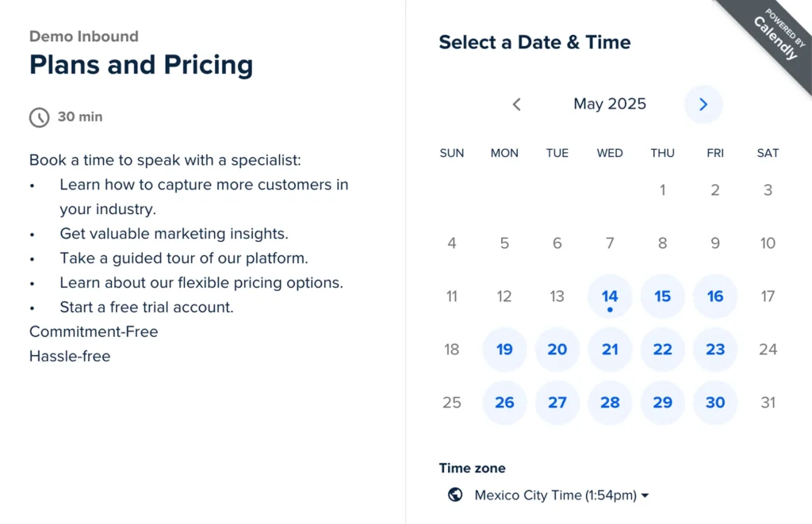Click the clock icon next to 30 min

(40, 117)
